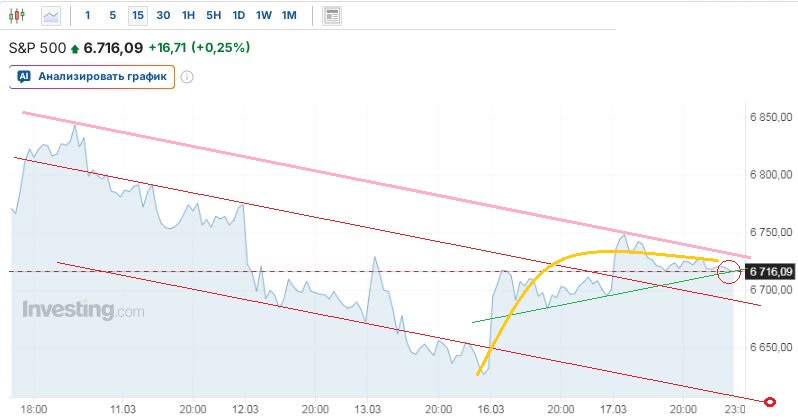
Task: Switch to the 1H timeframe
Action: pos(188,16)
